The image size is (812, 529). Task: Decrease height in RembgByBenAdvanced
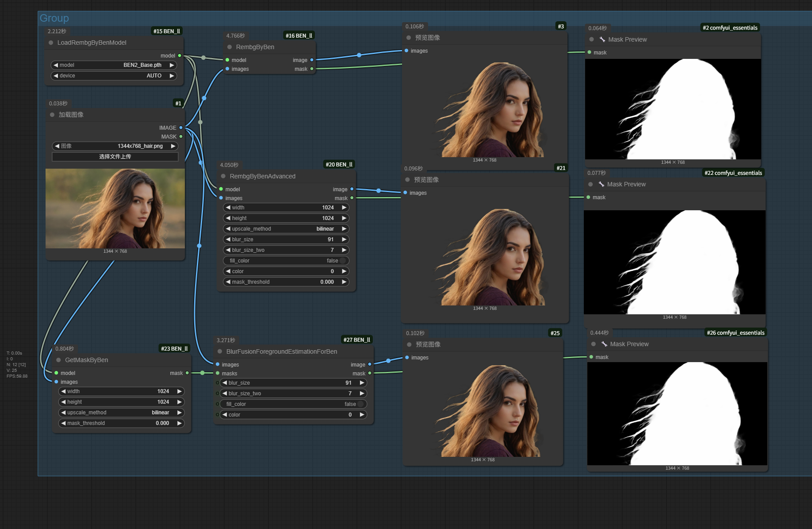click(228, 219)
